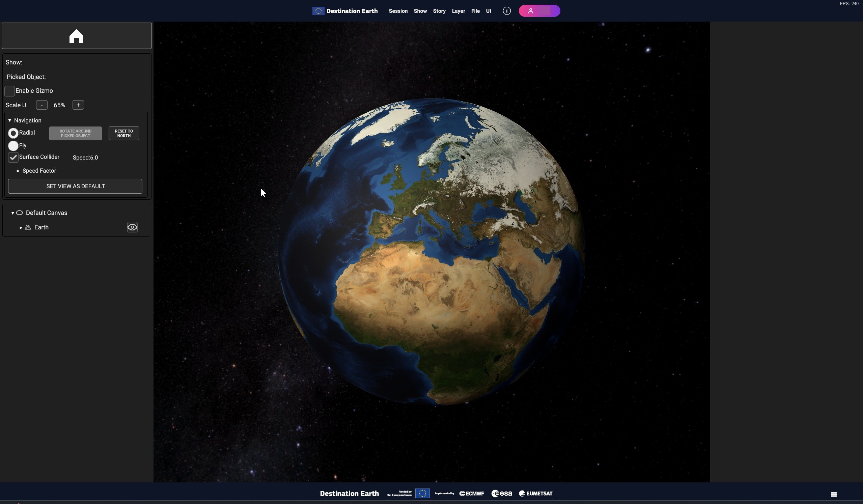Click the Earth terrain layer icon
The width and height of the screenshot is (863, 504).
pos(28,227)
